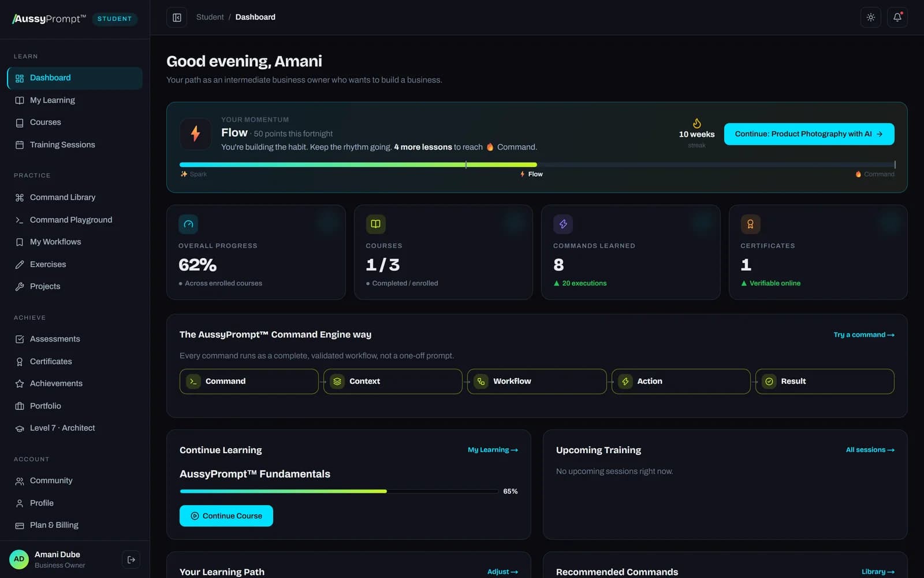Click the 65% course progress label
Viewport: 924px width, 578px height.
tap(511, 491)
